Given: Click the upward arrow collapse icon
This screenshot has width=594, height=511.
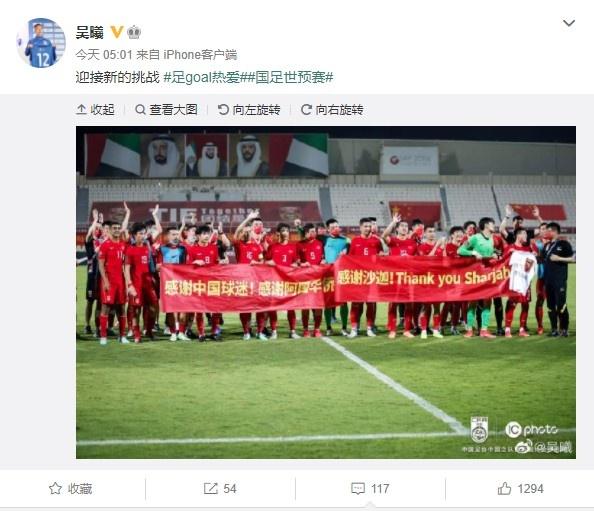Looking at the screenshot, I should [81, 110].
